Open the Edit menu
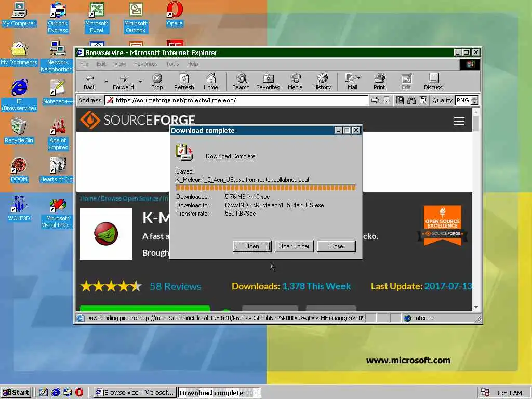Image resolution: width=532 pixels, height=399 pixels. pyautogui.click(x=101, y=64)
